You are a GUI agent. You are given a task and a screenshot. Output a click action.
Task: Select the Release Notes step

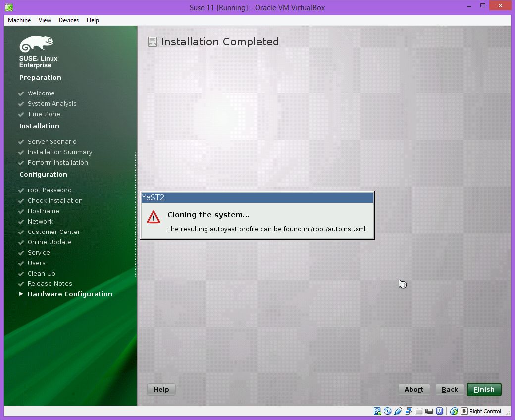click(x=50, y=284)
